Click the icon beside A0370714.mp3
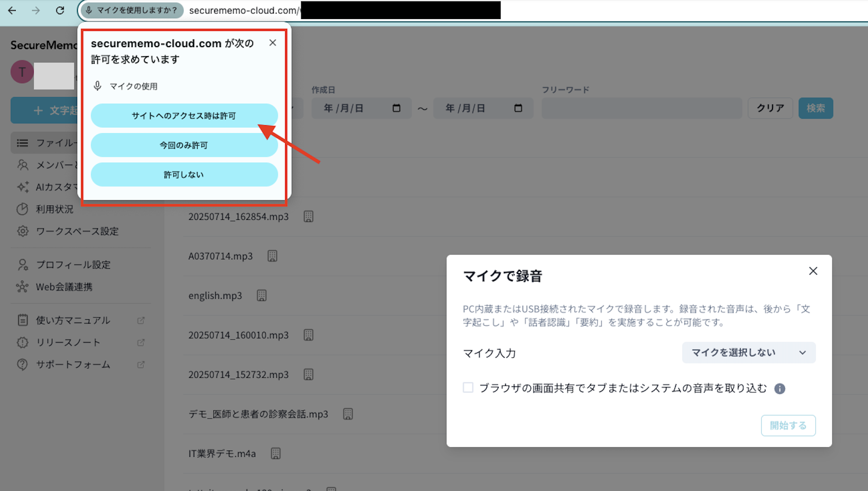The image size is (868, 491). [x=272, y=256]
